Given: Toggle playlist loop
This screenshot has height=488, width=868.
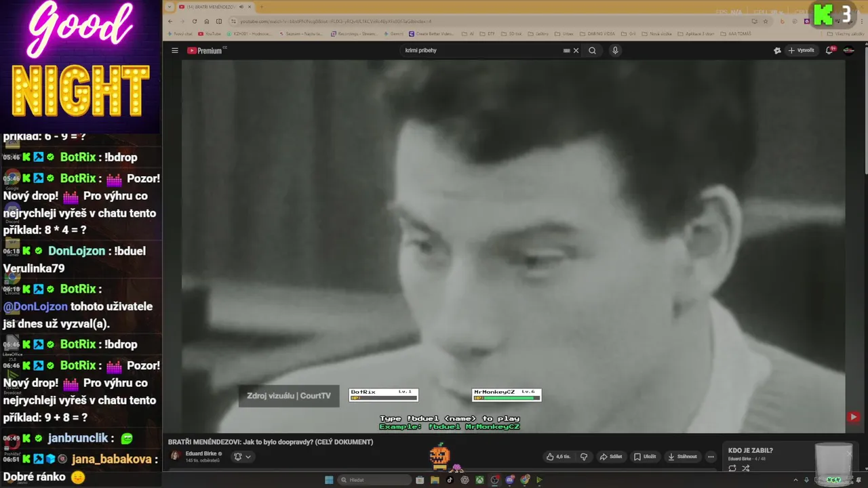Looking at the screenshot, I should (732, 468).
